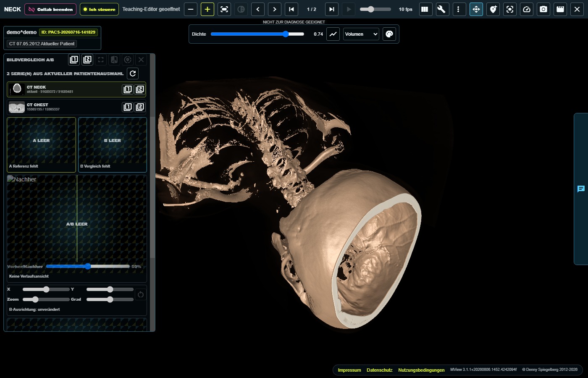The image size is (588, 378).
Task: Click Collab beenden button
Action: coord(50,9)
